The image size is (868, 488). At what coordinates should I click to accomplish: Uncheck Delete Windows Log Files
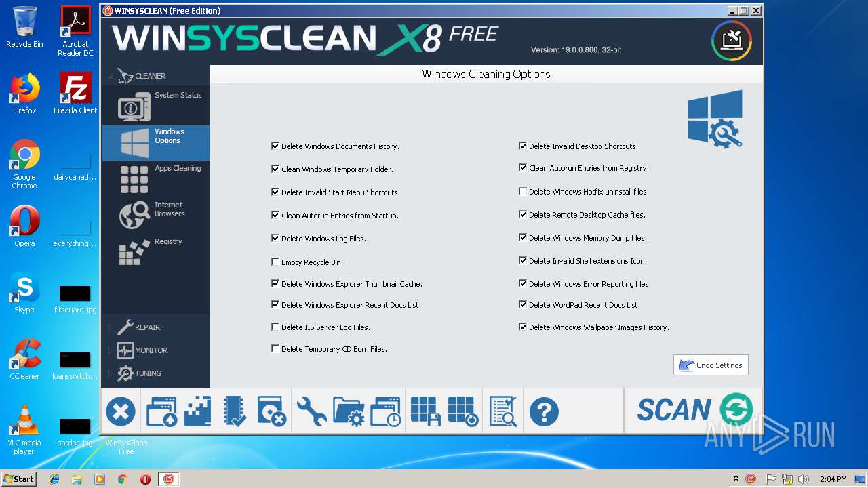[x=275, y=238]
